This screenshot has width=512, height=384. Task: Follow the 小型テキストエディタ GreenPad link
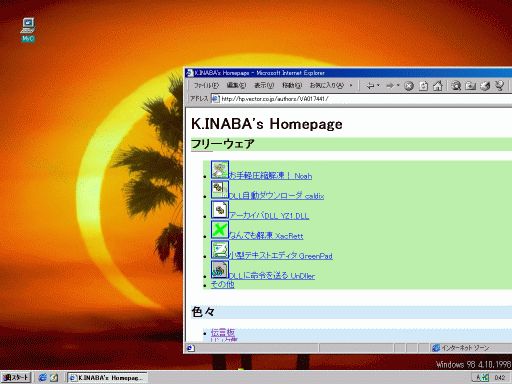coord(281,255)
